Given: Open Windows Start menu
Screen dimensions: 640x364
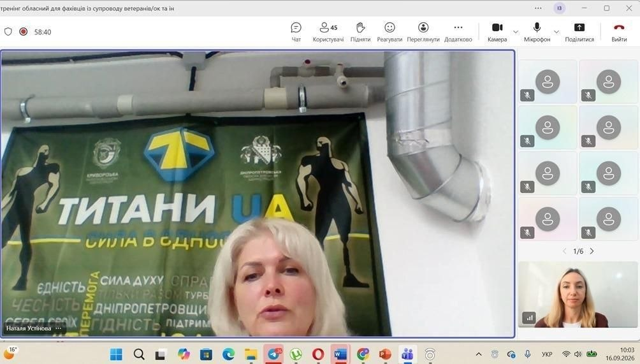Looking at the screenshot, I should click(x=116, y=354).
